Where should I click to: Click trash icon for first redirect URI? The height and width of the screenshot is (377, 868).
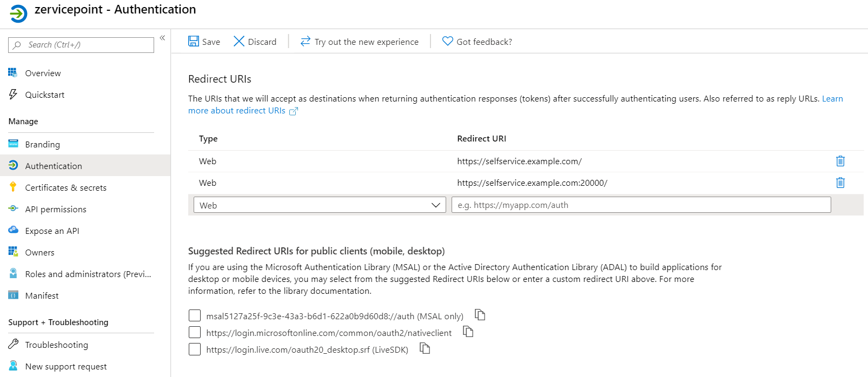pyautogui.click(x=840, y=161)
